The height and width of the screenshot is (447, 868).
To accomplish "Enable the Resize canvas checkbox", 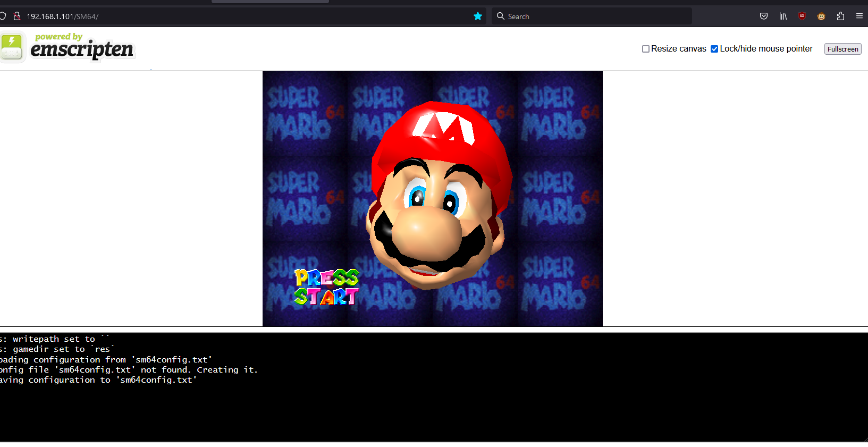I will 646,49.
